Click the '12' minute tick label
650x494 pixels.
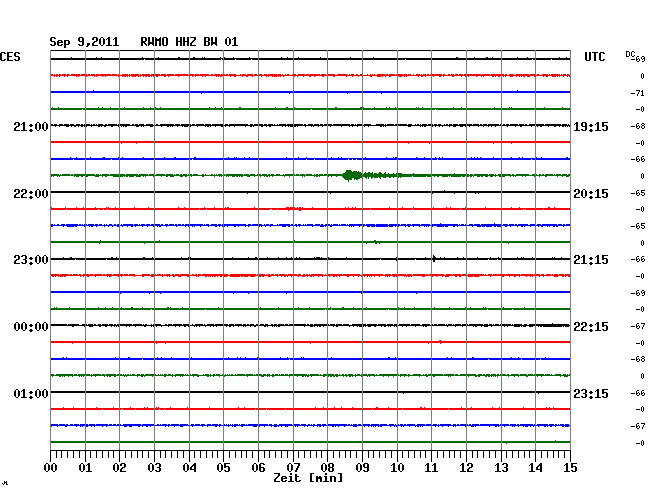pyautogui.click(x=466, y=467)
